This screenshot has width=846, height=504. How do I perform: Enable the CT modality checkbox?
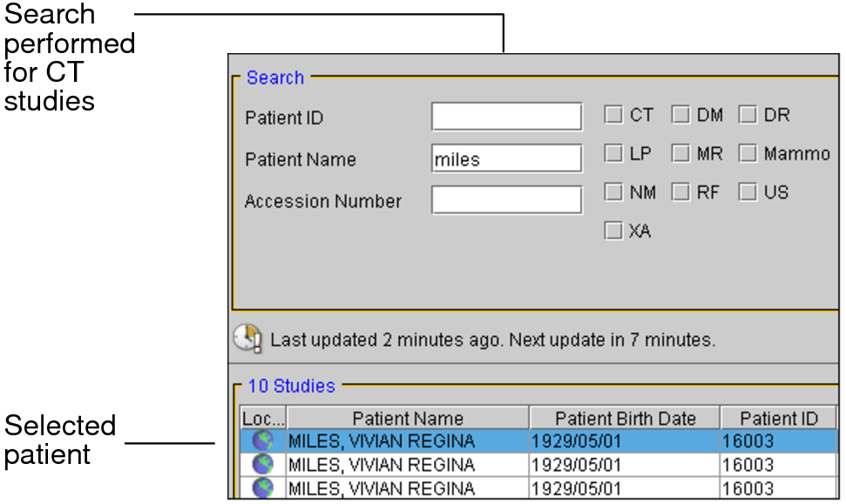click(x=614, y=115)
